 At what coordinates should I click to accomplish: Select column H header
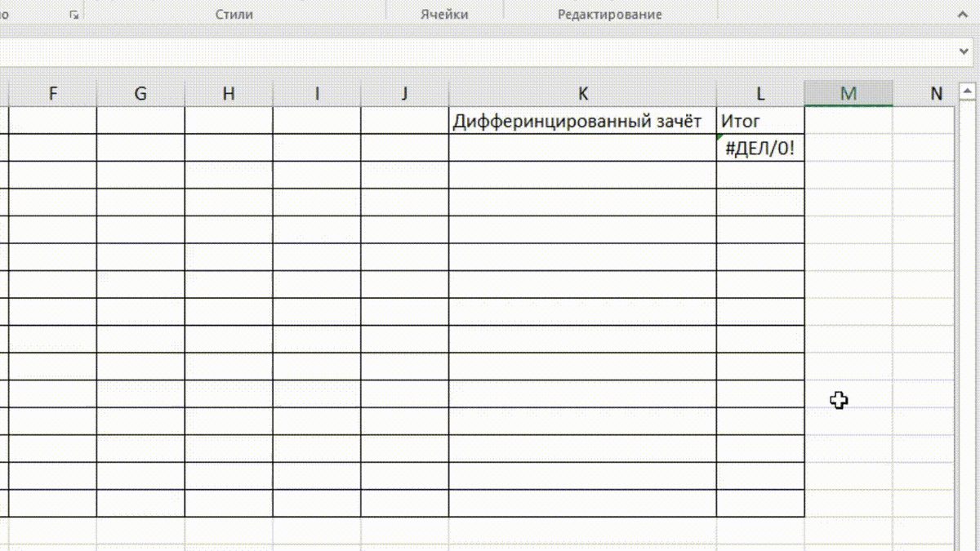point(229,94)
